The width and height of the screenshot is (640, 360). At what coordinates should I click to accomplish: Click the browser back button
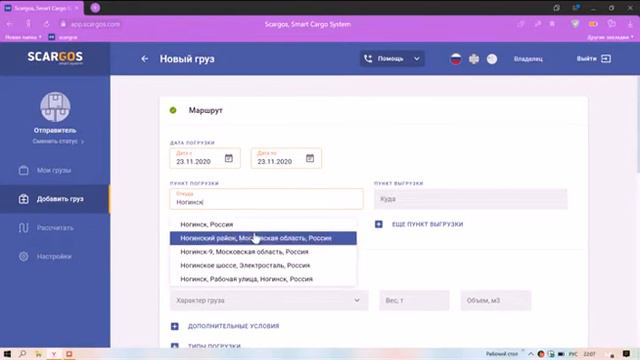[x=9, y=24]
